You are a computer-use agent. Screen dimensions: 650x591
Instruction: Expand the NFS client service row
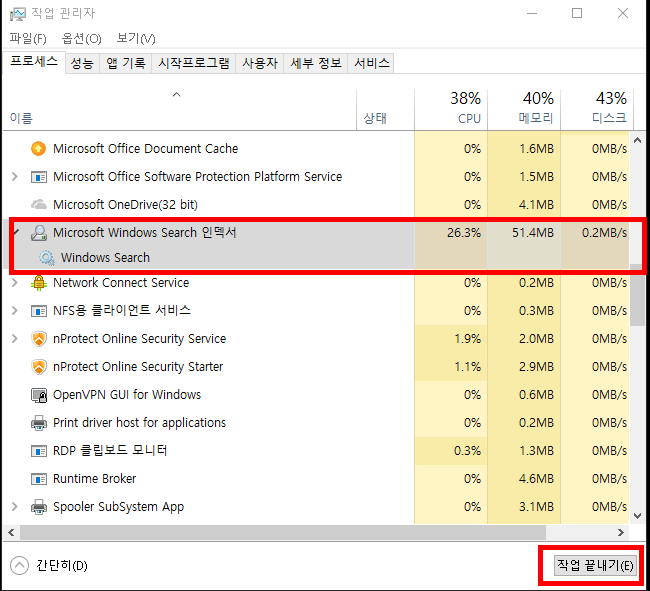[15, 311]
